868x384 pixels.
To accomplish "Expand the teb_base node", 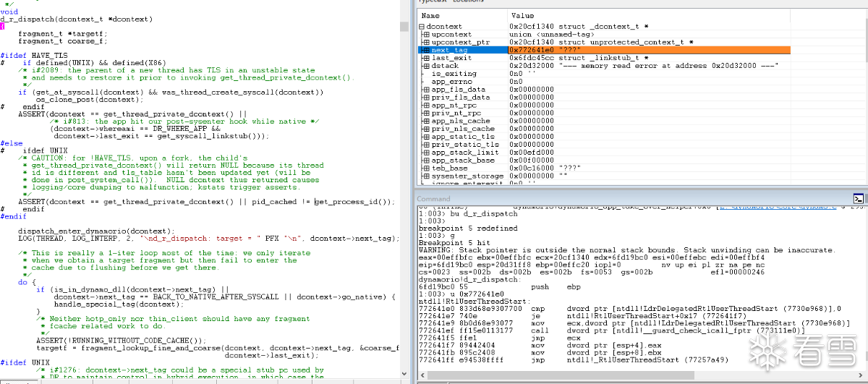I will pos(427,168).
